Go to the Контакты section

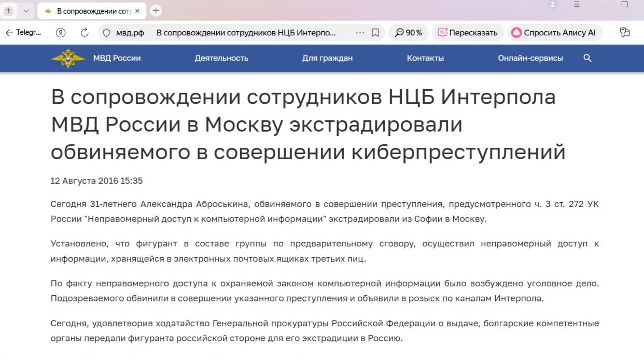(425, 58)
